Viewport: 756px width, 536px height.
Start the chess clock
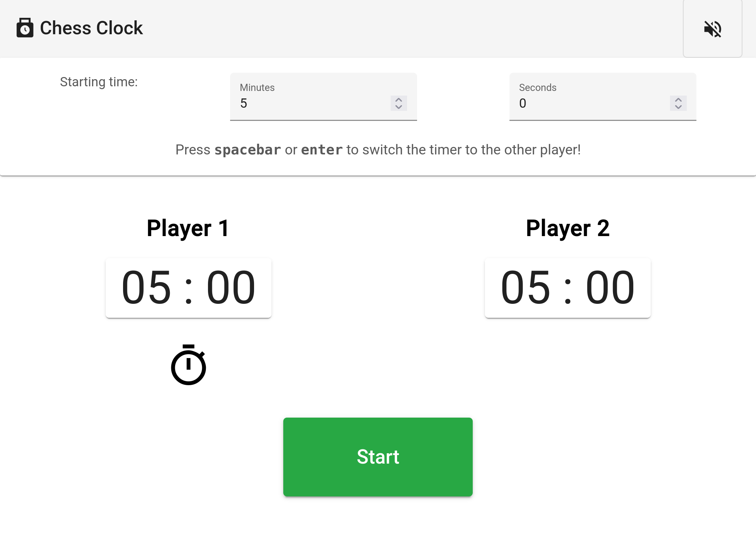(378, 457)
